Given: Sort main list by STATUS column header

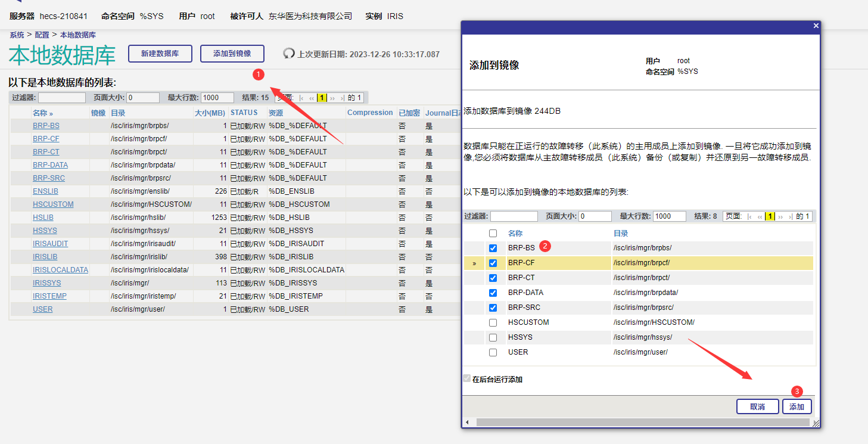Looking at the screenshot, I should coord(244,113).
